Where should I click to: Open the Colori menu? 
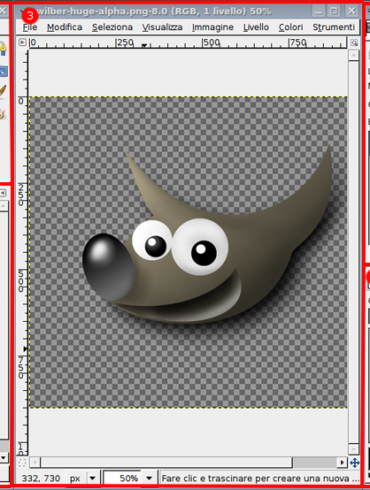(x=291, y=27)
